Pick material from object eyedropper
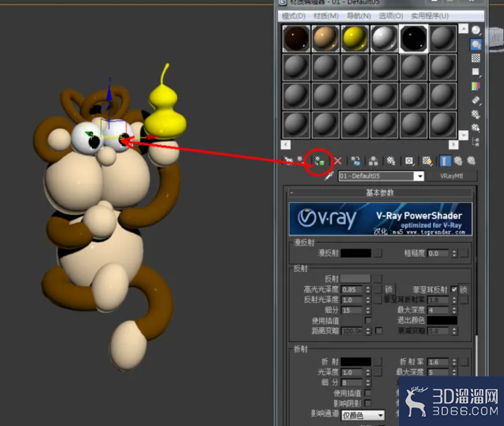This screenshot has width=504, height=426. pos(329,176)
